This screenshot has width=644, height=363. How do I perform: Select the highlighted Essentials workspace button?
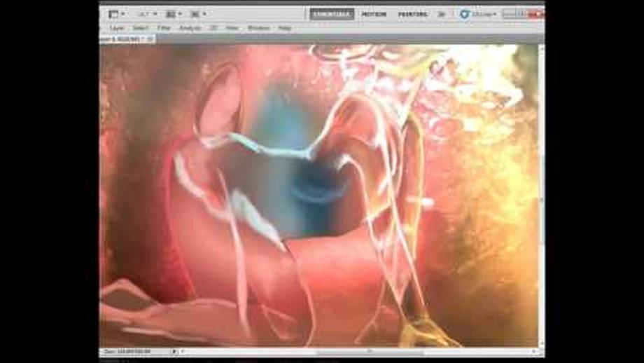pos(332,14)
